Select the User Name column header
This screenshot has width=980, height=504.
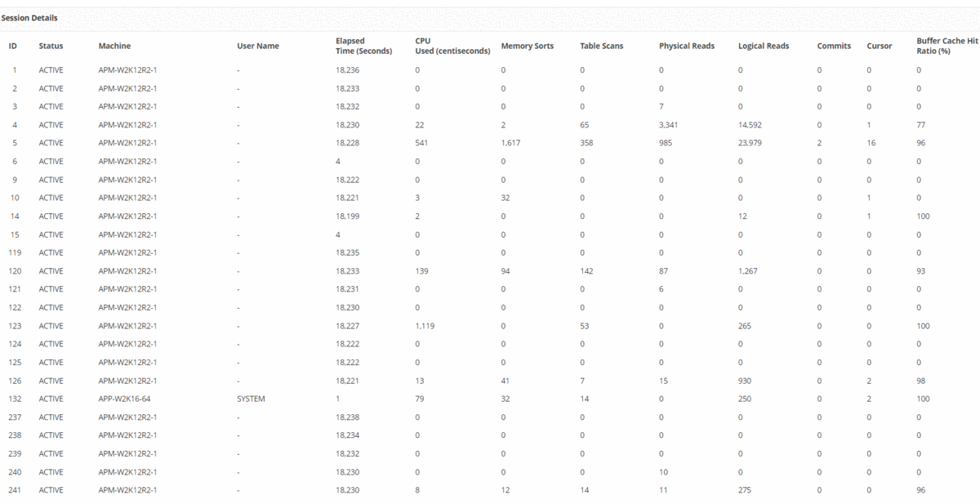pyautogui.click(x=258, y=46)
